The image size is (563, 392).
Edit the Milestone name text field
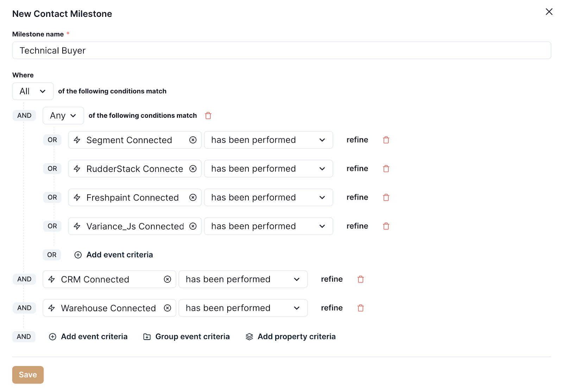[x=281, y=51]
